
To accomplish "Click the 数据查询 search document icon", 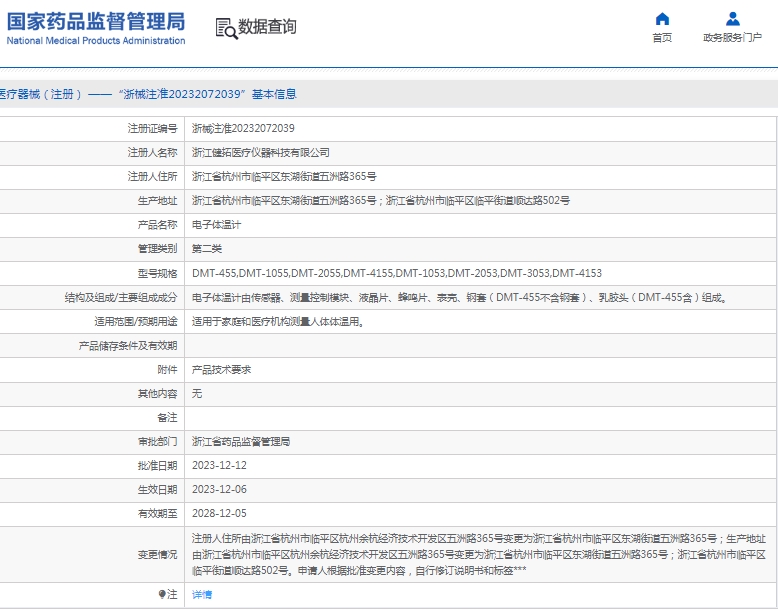I will pos(226,28).
